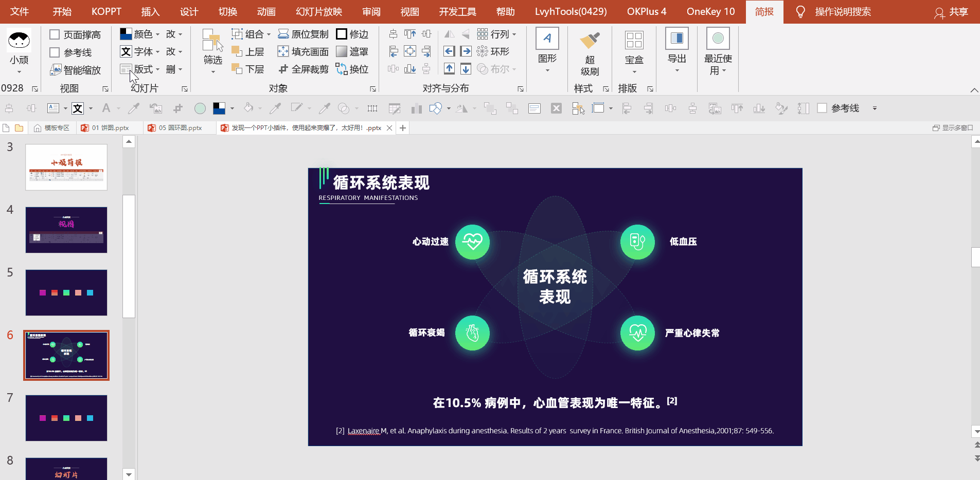The height and width of the screenshot is (480, 980).
Task: Click the 原位复制 copy-in-place icon
Action: tap(283, 34)
